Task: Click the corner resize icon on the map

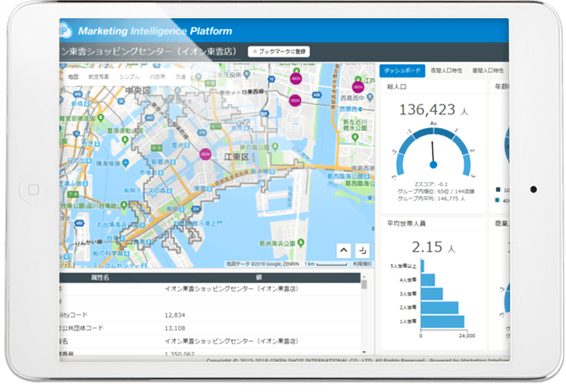Action: pos(363,250)
